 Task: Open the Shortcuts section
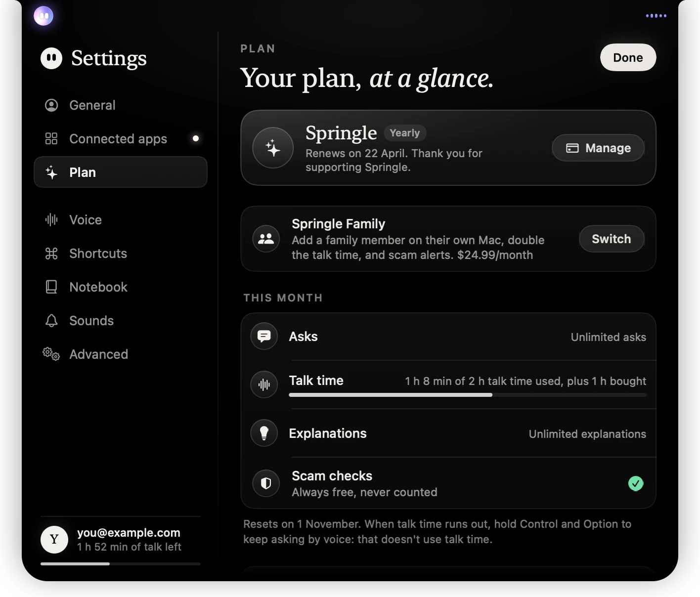pyautogui.click(x=121, y=254)
